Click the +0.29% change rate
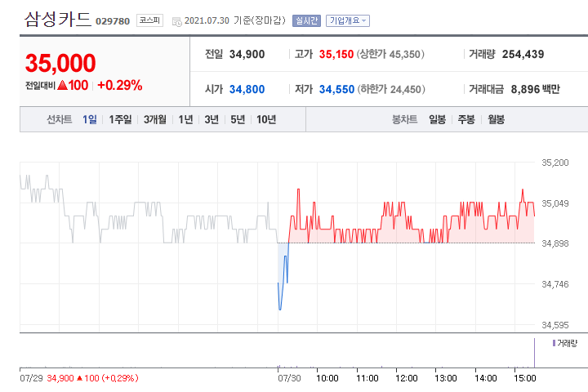This screenshot has width=588, height=392. (119, 85)
